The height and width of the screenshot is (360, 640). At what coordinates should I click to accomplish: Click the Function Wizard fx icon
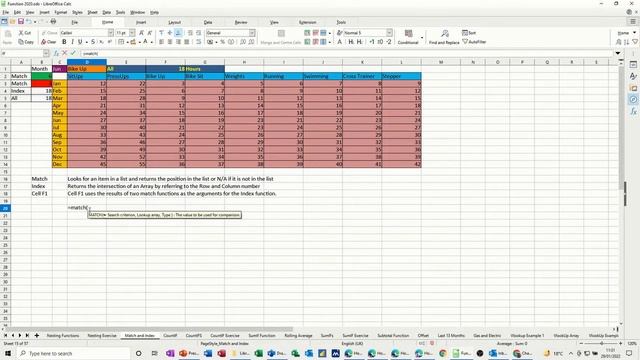pos(56,53)
